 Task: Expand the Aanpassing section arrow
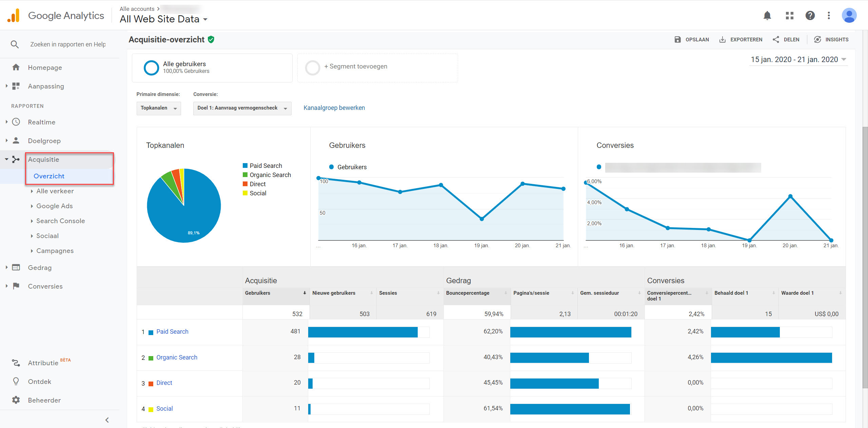click(6, 86)
